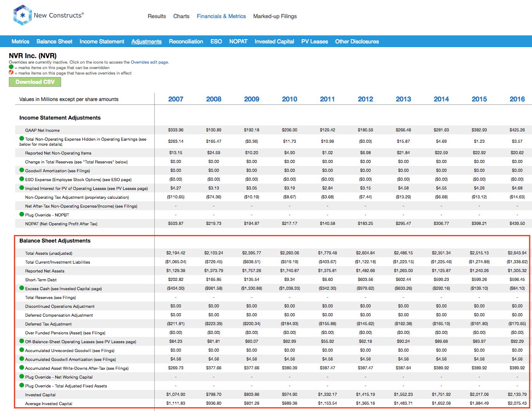The image size is (532, 411).
Task: Click Excess Cash value ($404.00)
Action: point(176,288)
